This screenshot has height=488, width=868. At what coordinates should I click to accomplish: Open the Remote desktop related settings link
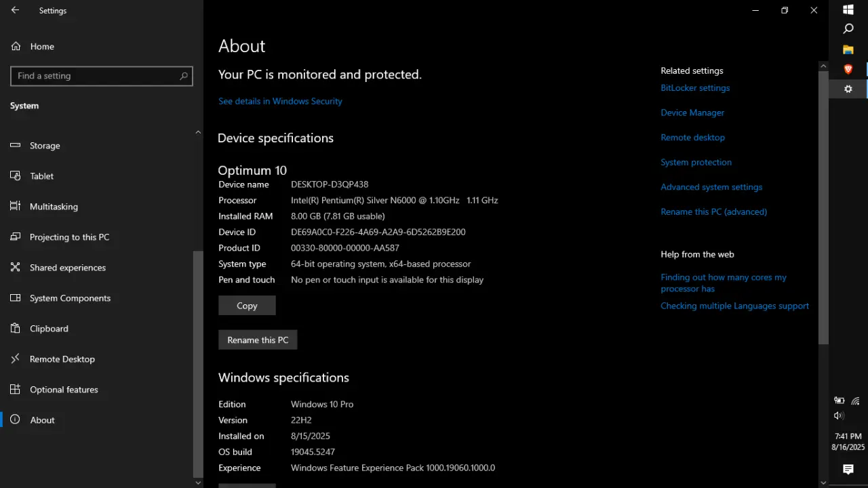pos(692,138)
